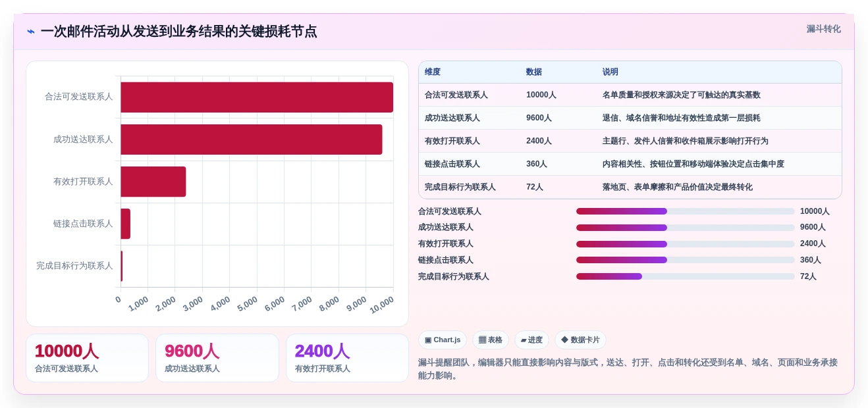Select the Chart.js tag chip
This screenshot has height=408, width=868.
coord(443,340)
